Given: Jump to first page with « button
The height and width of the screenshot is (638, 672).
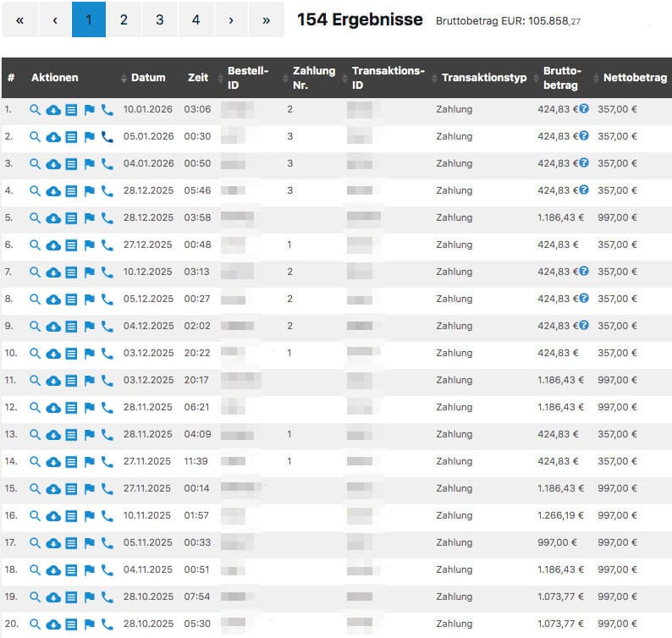Looking at the screenshot, I should 19,19.
